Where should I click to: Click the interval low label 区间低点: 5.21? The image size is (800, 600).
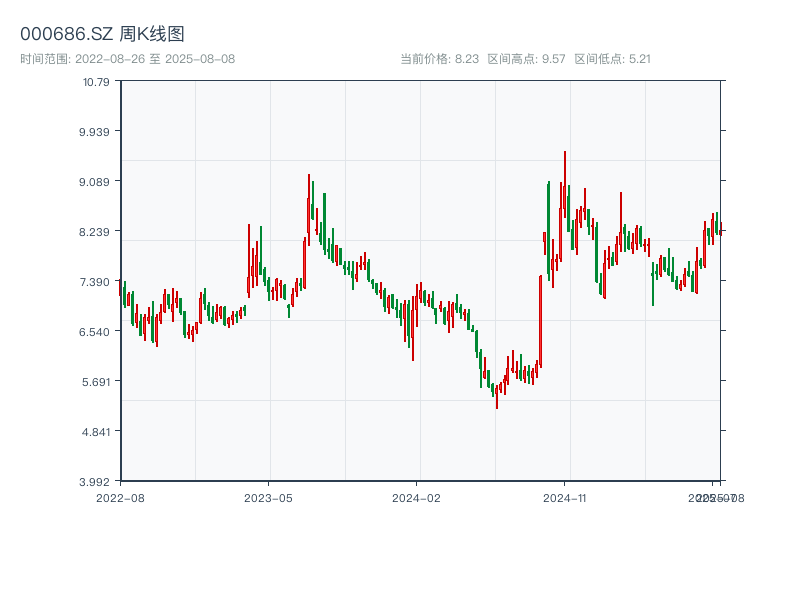(x=613, y=59)
